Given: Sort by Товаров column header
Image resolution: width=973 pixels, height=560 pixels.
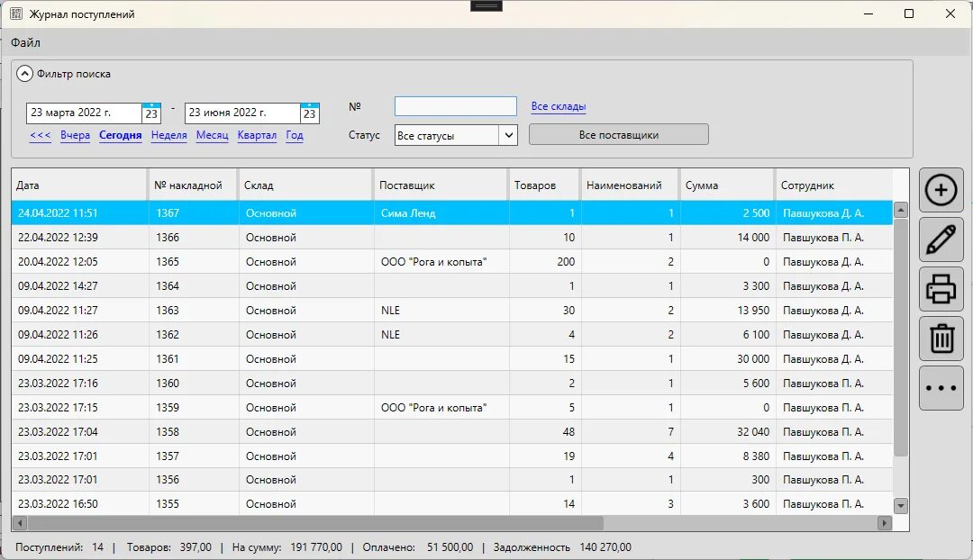Looking at the screenshot, I should 544,185.
